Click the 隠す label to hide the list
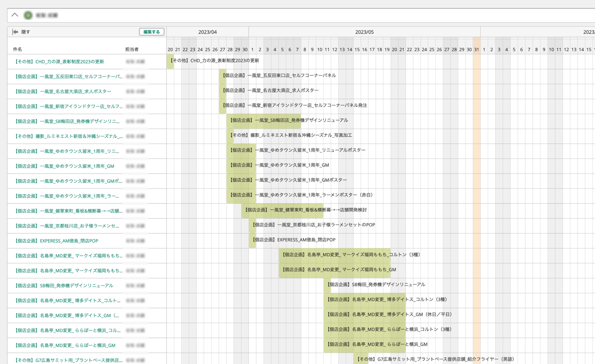 [26, 32]
